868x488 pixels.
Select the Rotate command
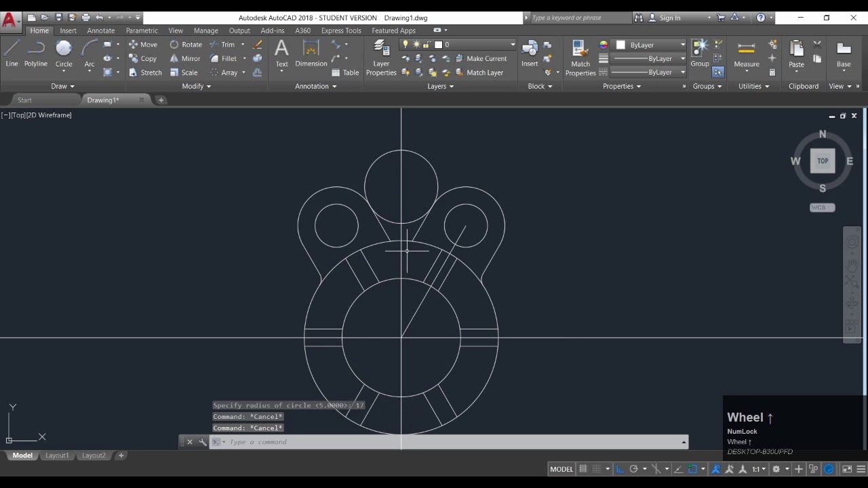click(x=186, y=45)
